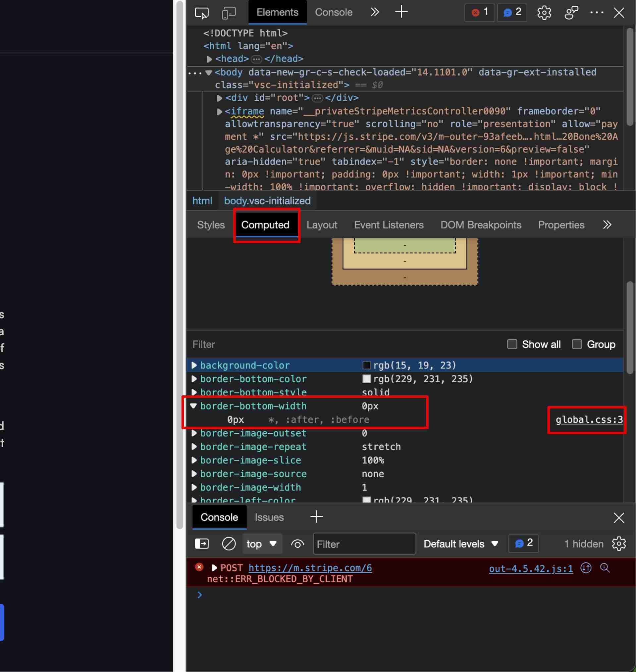Open the global.css:3 source link
The width and height of the screenshot is (636, 672).
[x=589, y=420]
